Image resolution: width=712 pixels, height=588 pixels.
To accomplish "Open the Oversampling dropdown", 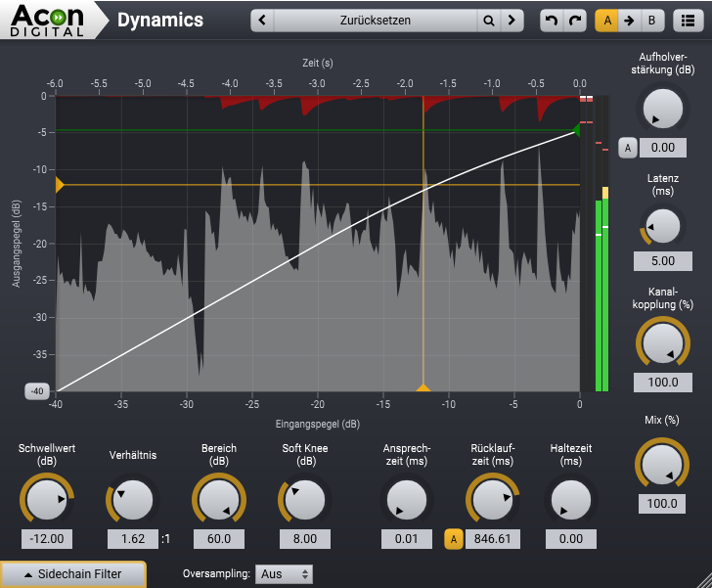I will 284,574.
